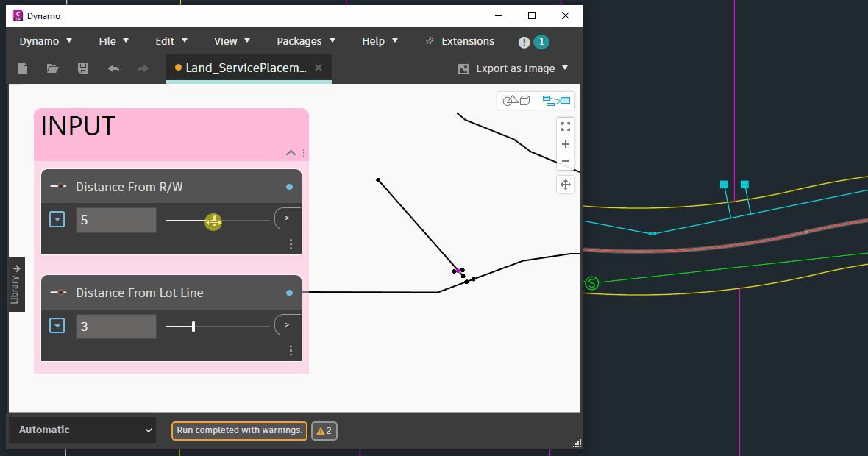Activate the pan mode icon
Screen dimensions: 868x456
(566, 185)
